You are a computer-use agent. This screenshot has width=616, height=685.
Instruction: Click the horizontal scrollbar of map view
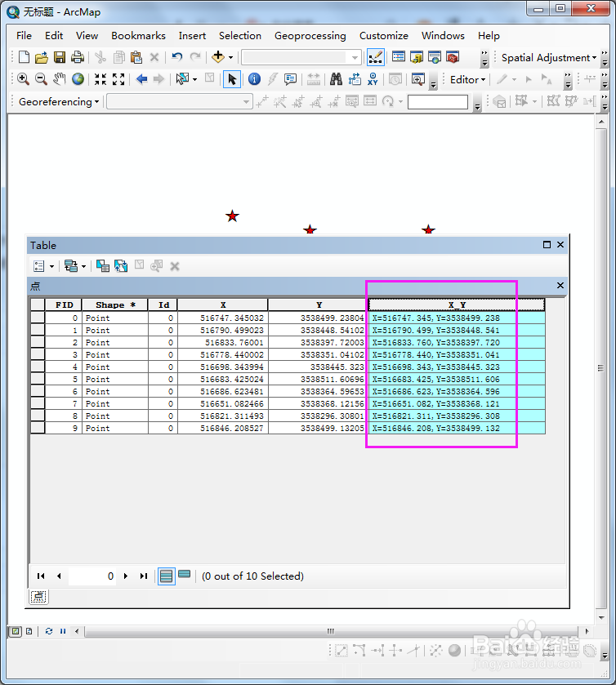(331, 631)
